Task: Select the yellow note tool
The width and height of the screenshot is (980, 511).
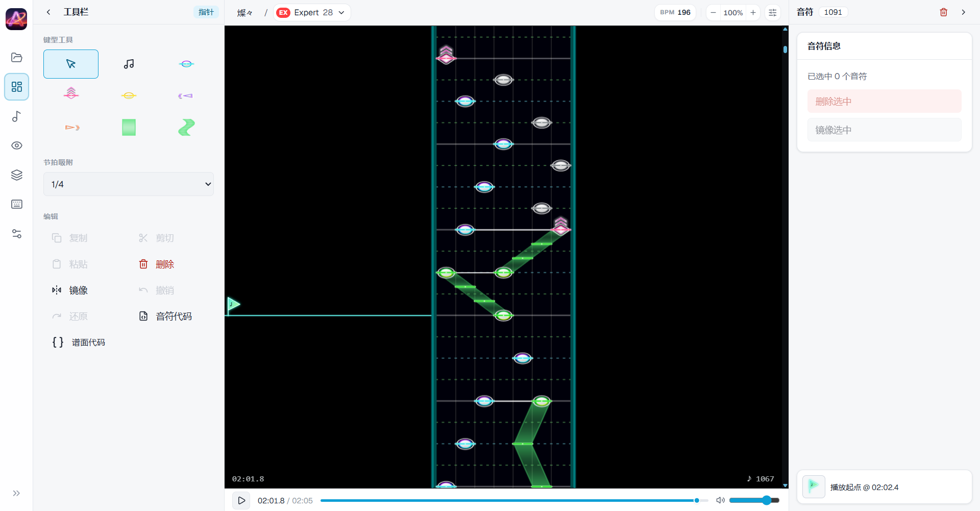Action: pos(129,95)
